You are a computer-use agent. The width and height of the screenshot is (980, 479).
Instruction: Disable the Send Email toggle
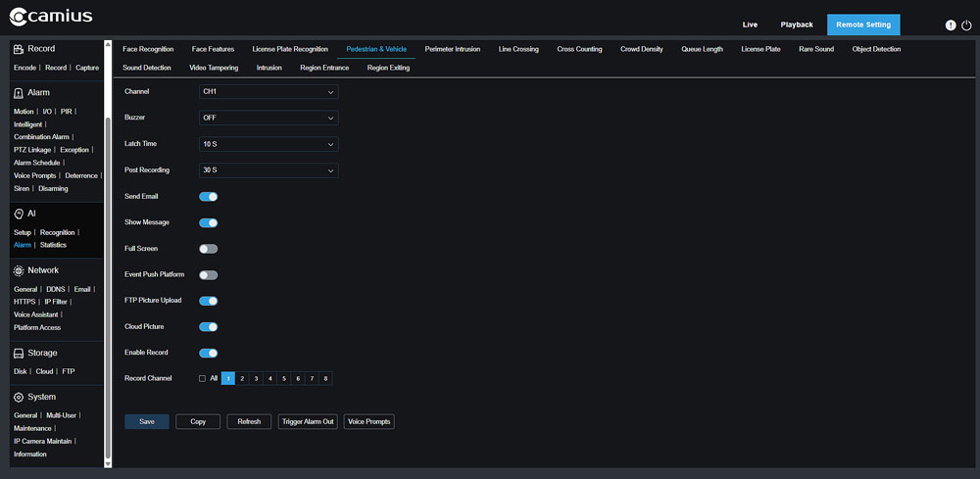[208, 197]
